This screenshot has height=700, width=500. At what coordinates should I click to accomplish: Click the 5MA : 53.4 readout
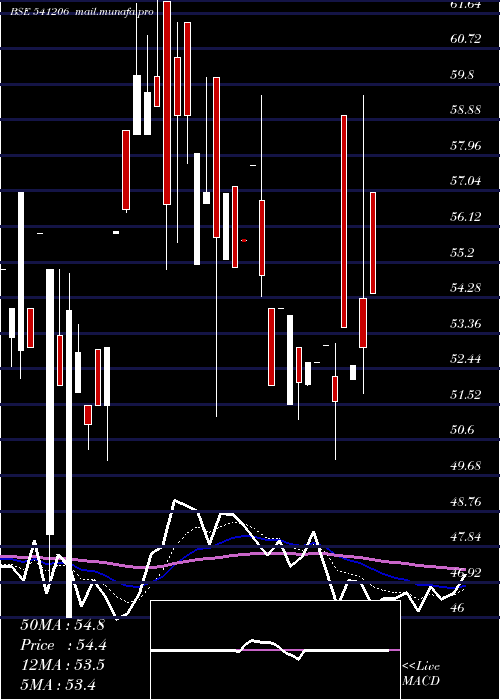58,684
